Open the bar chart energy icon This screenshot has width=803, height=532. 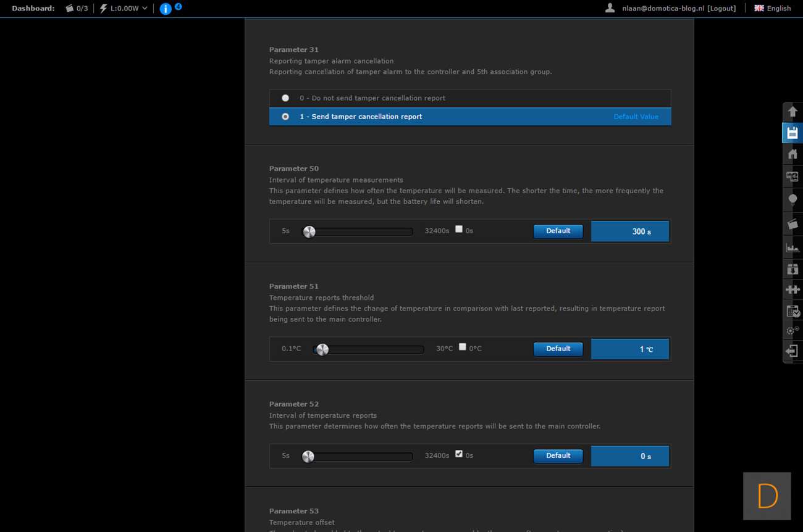[792, 247]
